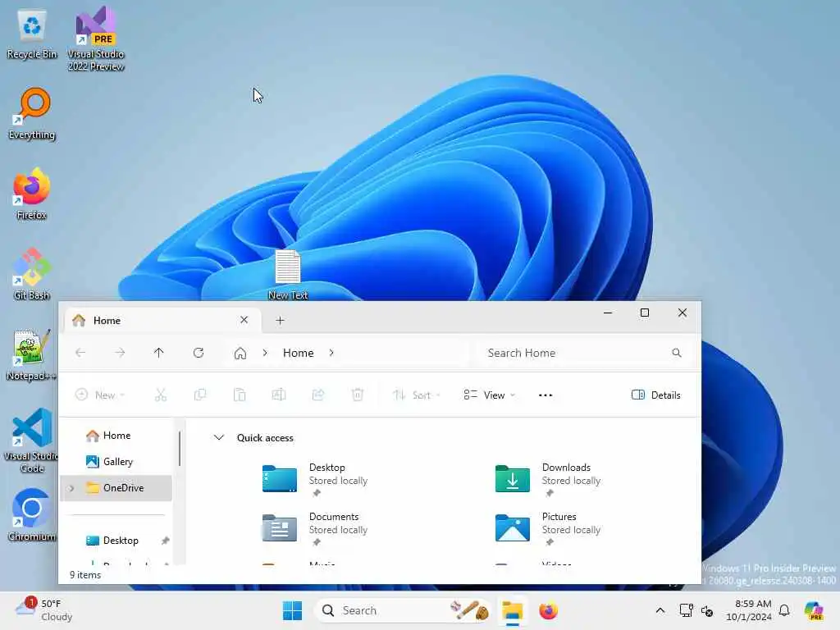
Task: Click the Paste toolbar icon
Action: [x=240, y=395]
